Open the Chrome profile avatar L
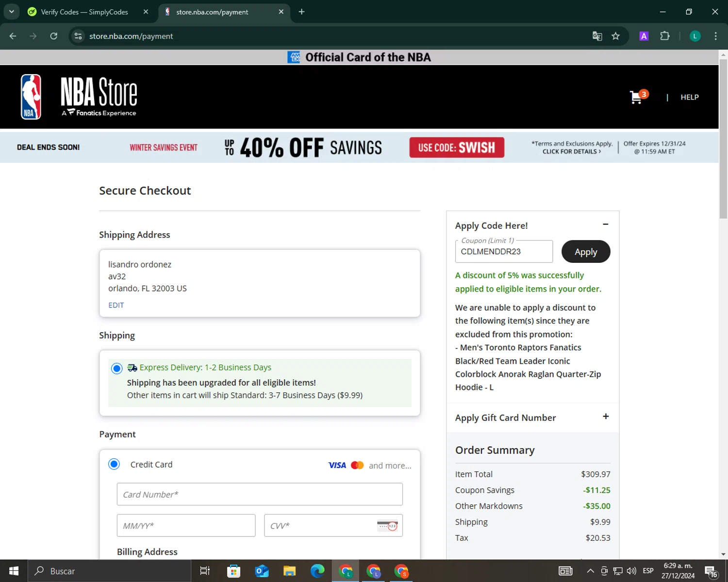The image size is (728, 582). point(695,36)
